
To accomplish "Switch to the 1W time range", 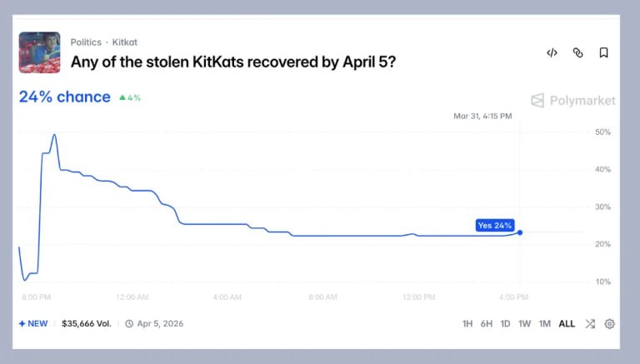I will point(524,324).
